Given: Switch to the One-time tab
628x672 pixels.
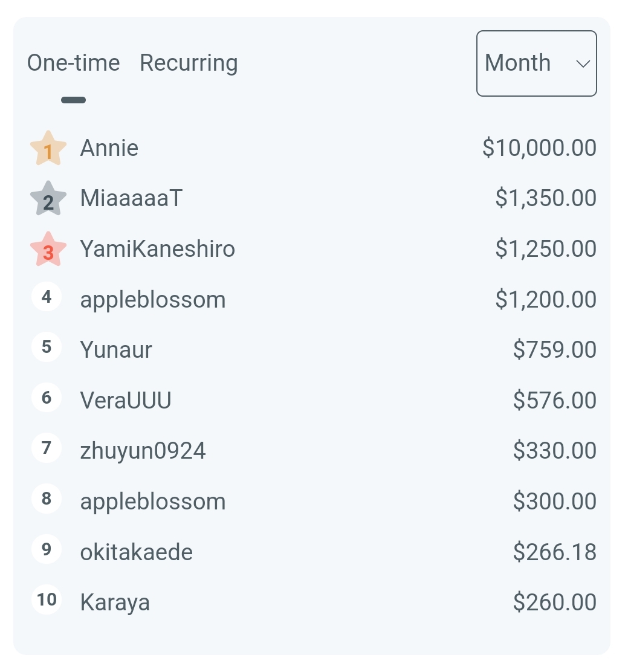Looking at the screenshot, I should click(x=73, y=63).
